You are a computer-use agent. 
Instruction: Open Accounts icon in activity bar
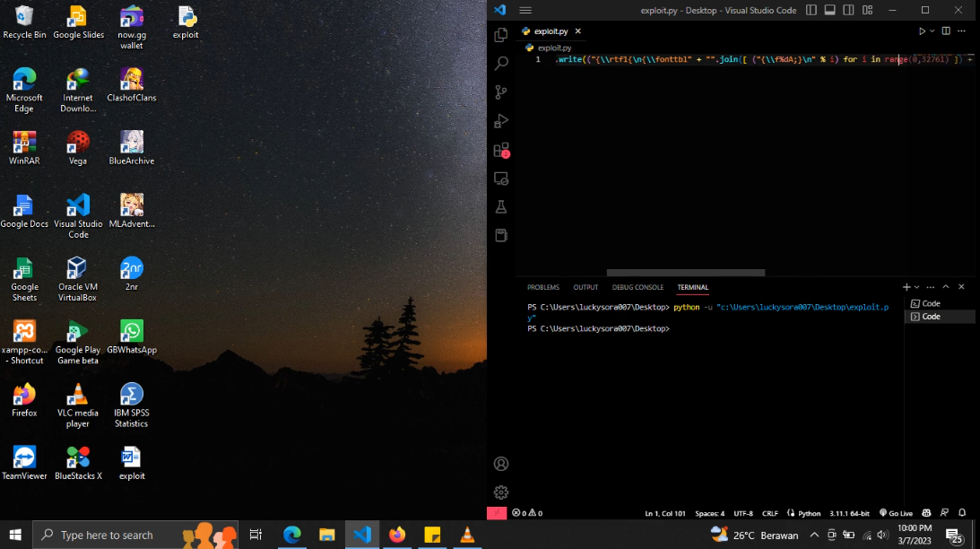coord(500,464)
